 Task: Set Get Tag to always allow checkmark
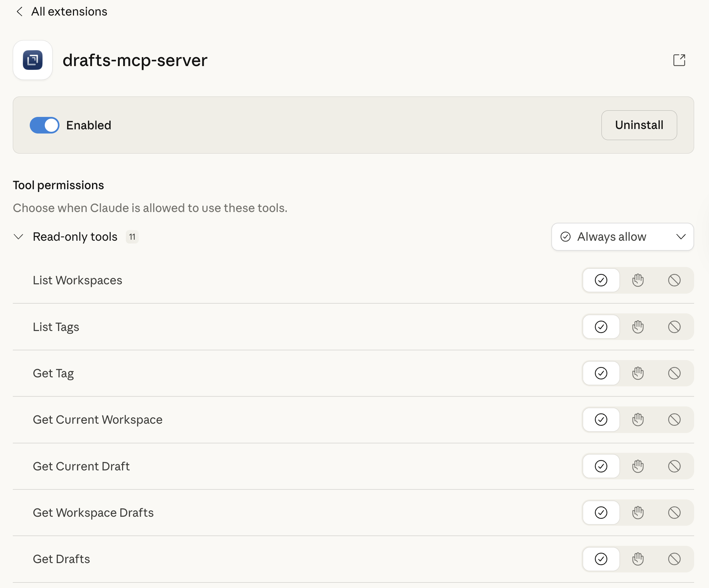pos(601,373)
